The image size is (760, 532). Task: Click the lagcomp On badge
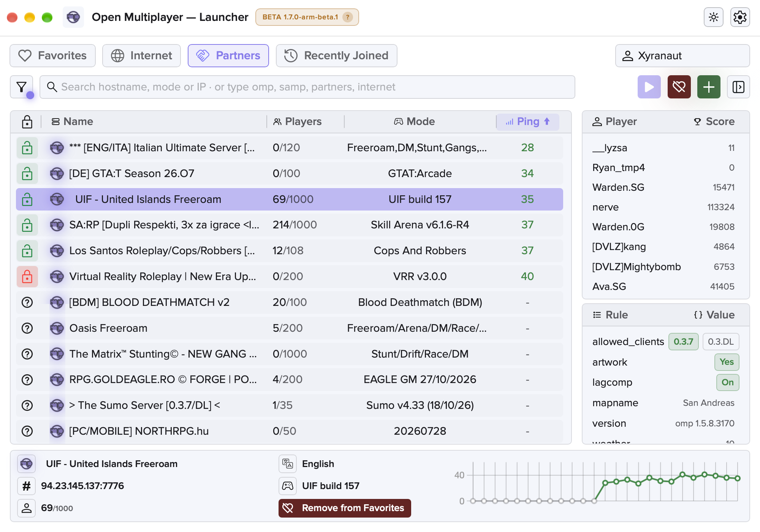coord(728,382)
